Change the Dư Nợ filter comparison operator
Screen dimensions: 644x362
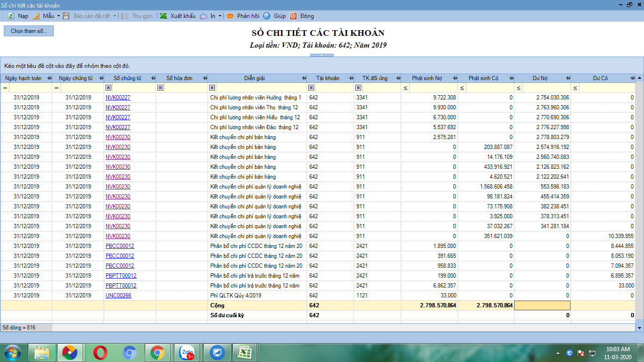(518, 88)
